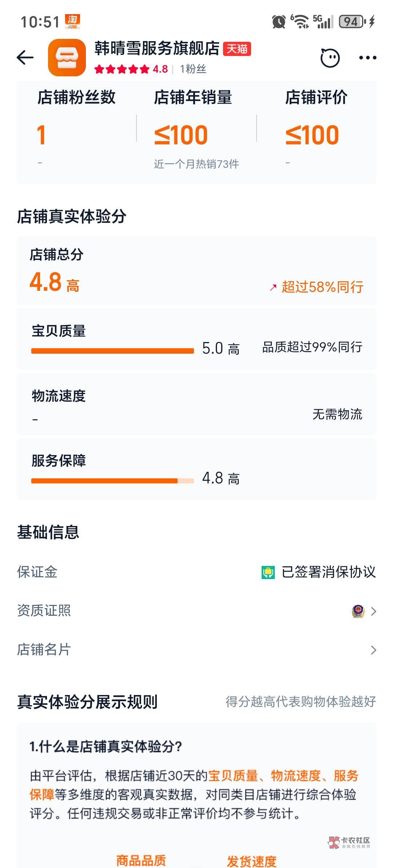Tap the 宝贝质量 score bar
This screenshot has width=393, height=868.
[x=112, y=351]
